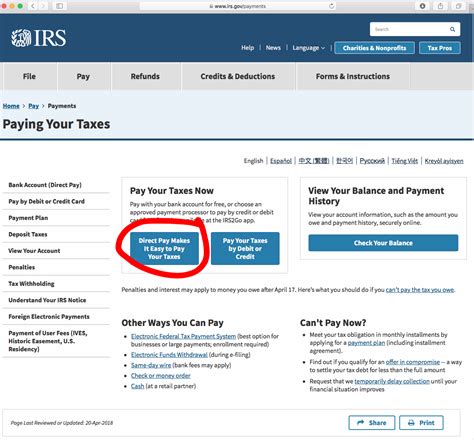Open View Your Account sidebar item
This screenshot has height=440, width=474.
tap(56, 251)
